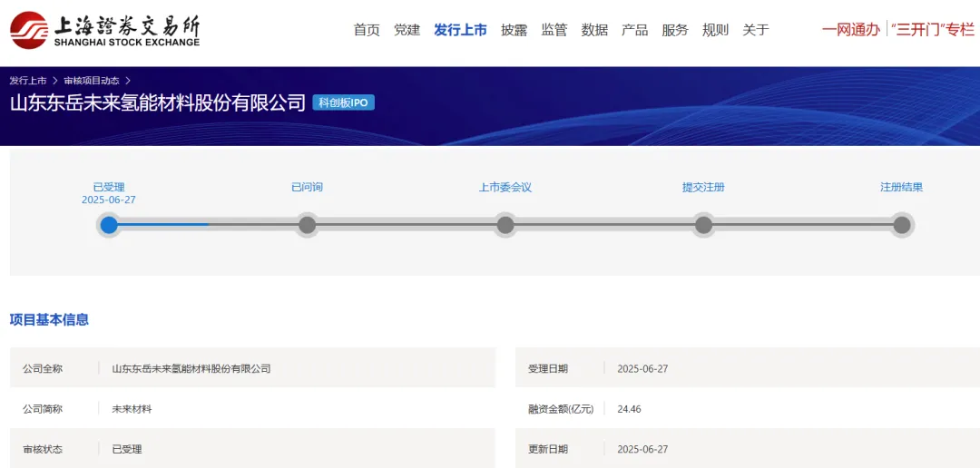Click the 提交注册 stage label
The width and height of the screenshot is (980, 468).
coord(704,187)
